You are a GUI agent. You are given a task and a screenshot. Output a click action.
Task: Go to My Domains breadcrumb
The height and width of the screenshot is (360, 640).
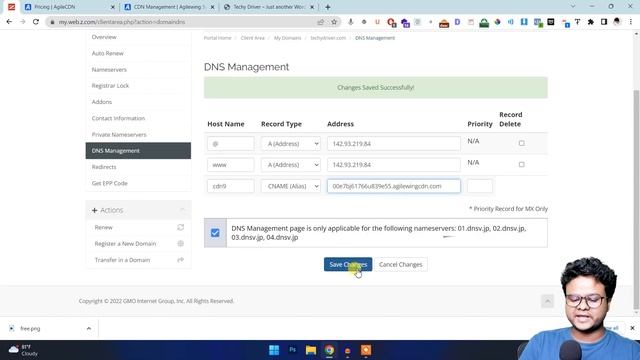pyautogui.click(x=287, y=38)
